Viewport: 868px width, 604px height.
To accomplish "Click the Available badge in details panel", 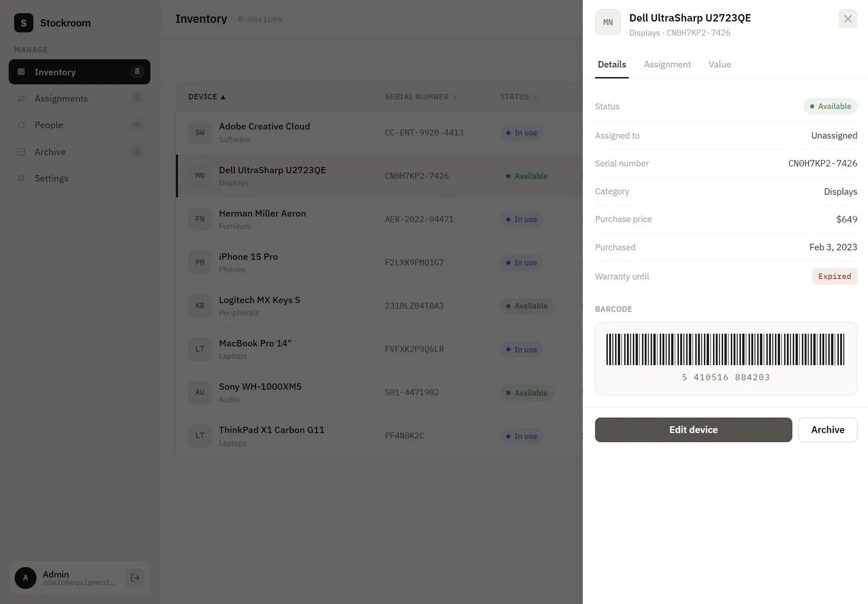I will (830, 106).
